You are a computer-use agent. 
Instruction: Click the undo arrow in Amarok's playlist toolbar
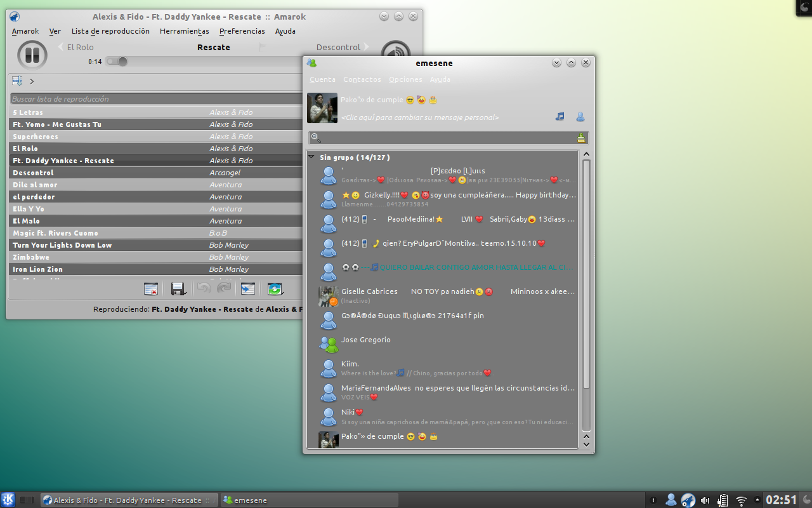204,289
